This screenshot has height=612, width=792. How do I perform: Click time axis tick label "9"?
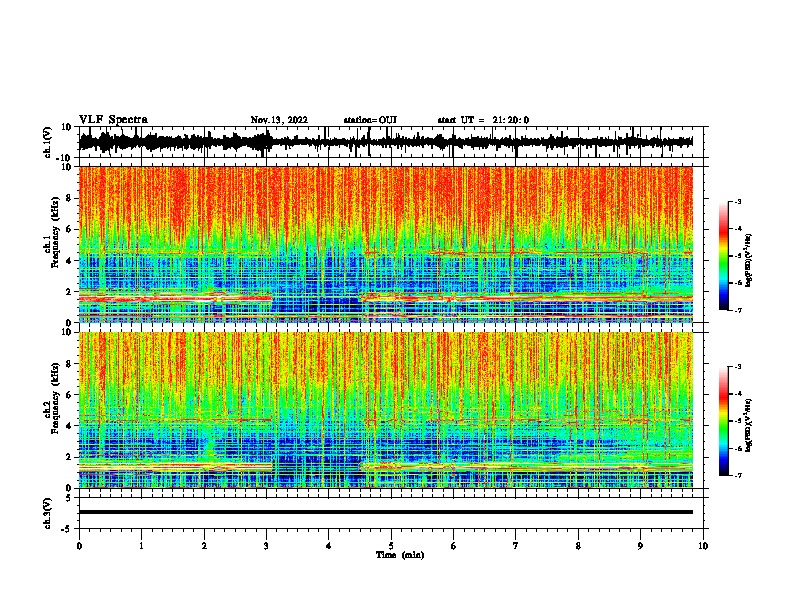point(640,546)
